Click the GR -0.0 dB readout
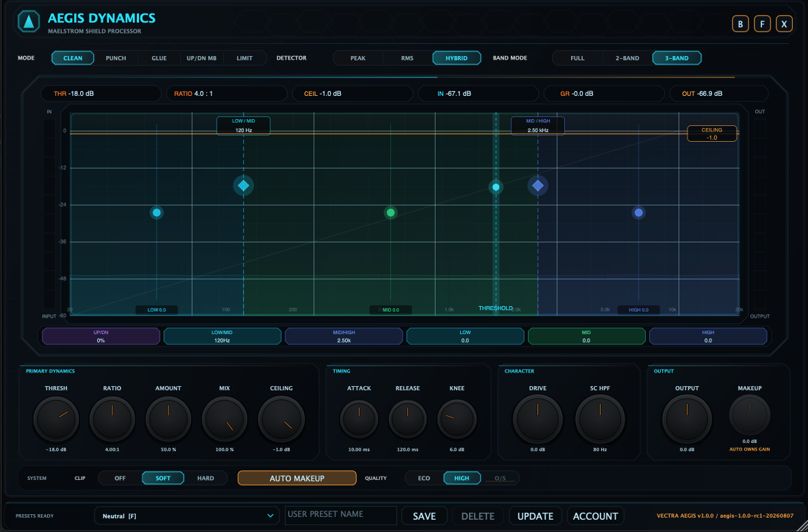The width and height of the screenshot is (808, 532). pos(604,94)
